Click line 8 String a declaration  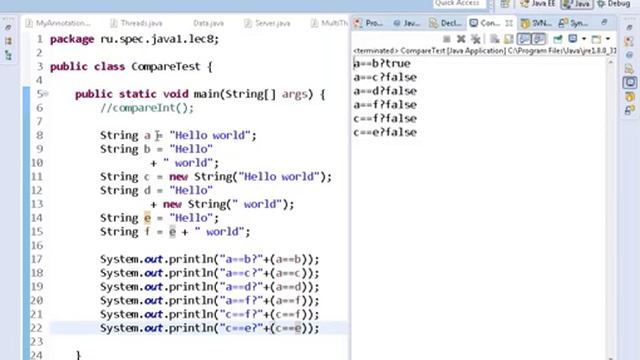[x=178, y=136]
